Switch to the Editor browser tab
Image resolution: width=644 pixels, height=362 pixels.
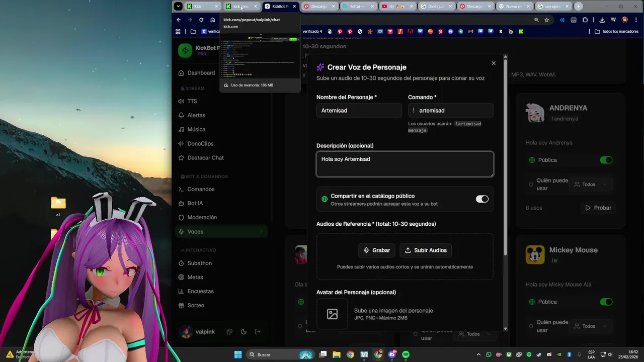358,7
